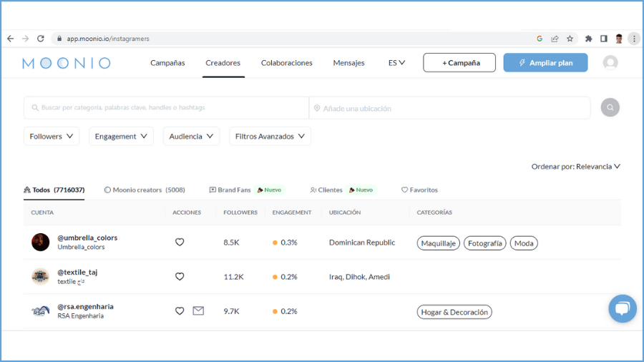Open the @textile_taj account link
Image resolution: width=644 pixels, height=362 pixels.
pyautogui.click(x=77, y=272)
